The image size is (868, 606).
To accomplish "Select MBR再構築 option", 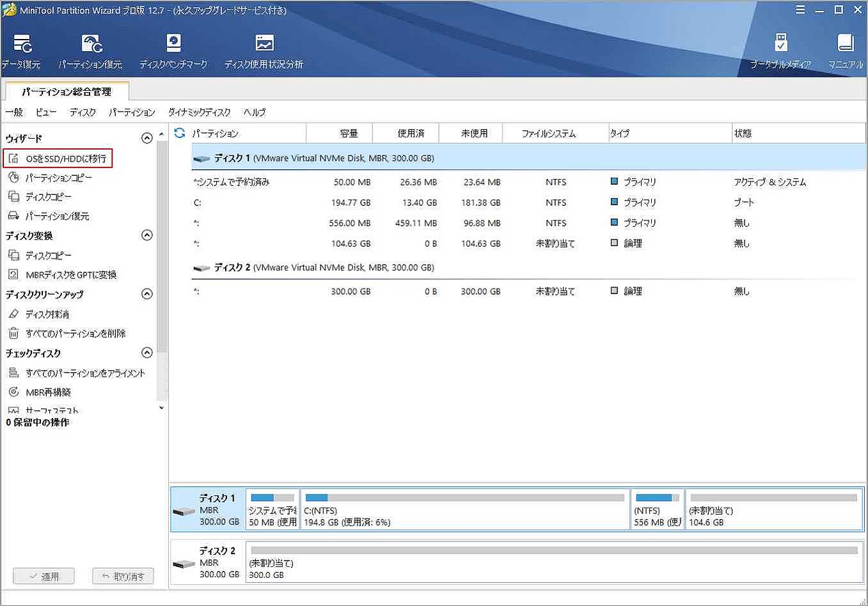I will coord(39,392).
